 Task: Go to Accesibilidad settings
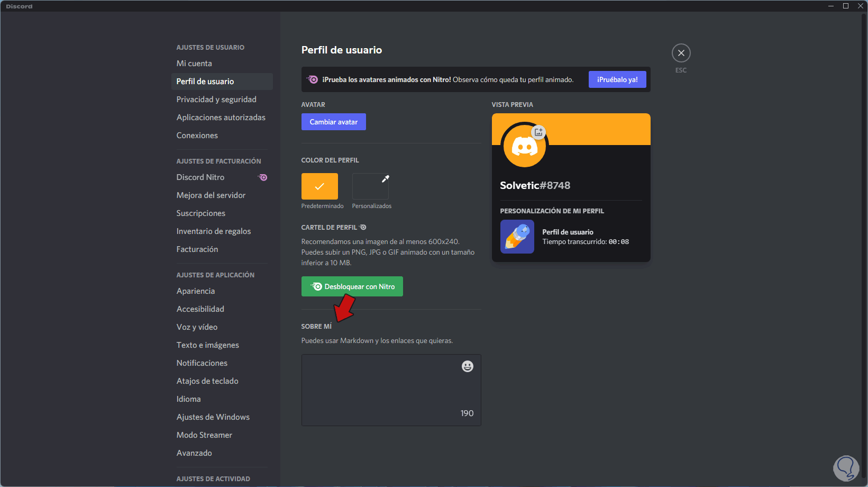click(x=222, y=309)
